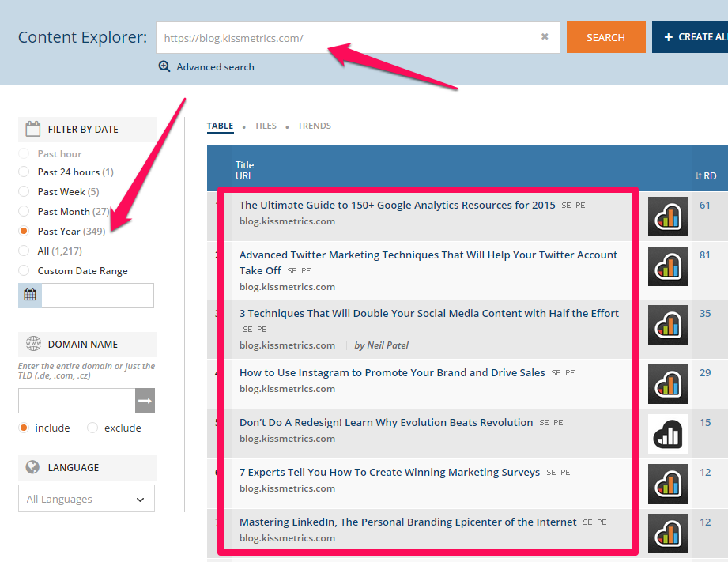This screenshot has height=562, width=728.
Task: Click the calendar icon in Filter by Date header
Action: click(x=33, y=129)
